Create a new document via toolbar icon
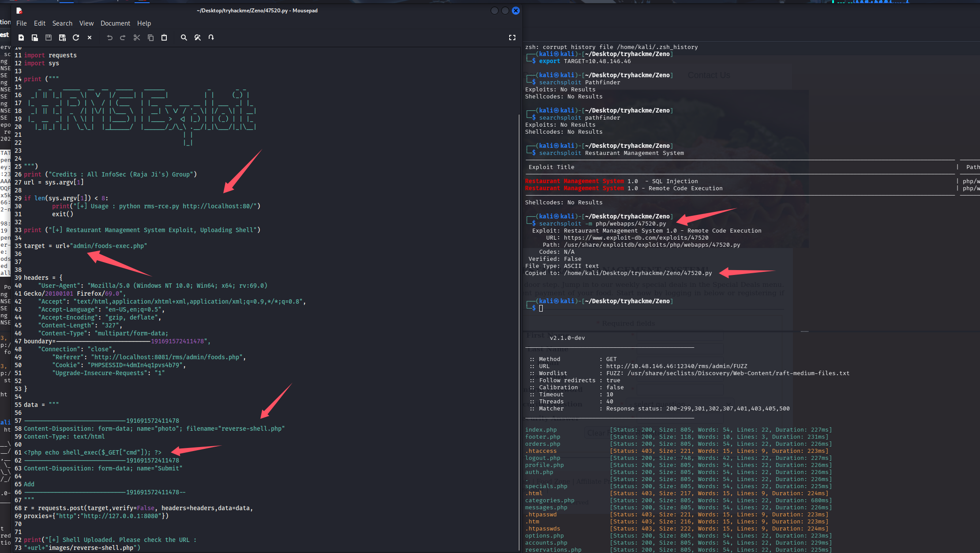The height and width of the screenshot is (553, 980). pos(21,38)
